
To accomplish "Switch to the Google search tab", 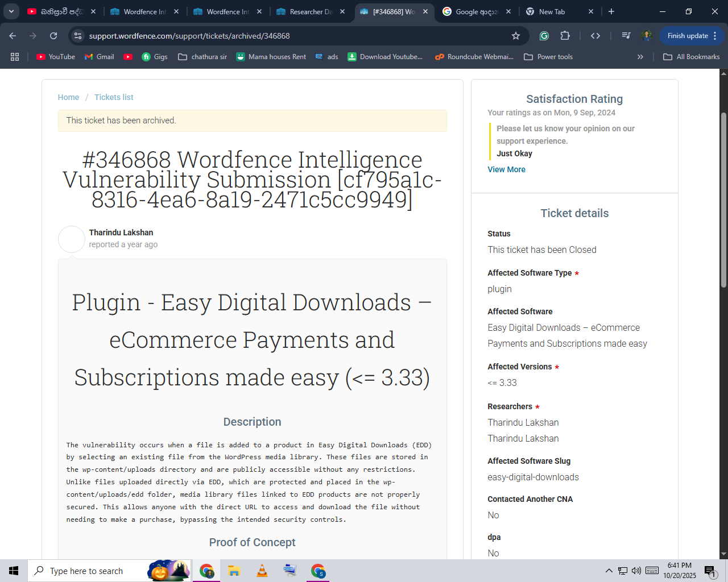I will tap(476, 11).
